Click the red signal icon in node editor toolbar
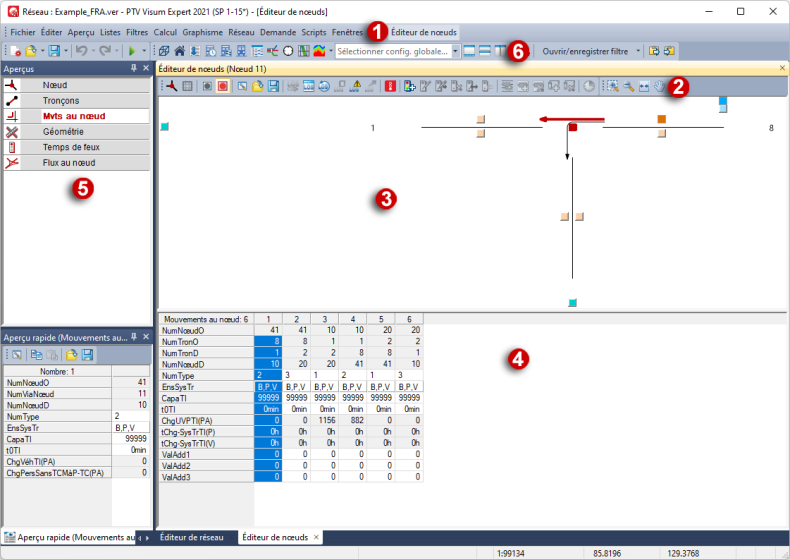790x560 pixels. 390,87
